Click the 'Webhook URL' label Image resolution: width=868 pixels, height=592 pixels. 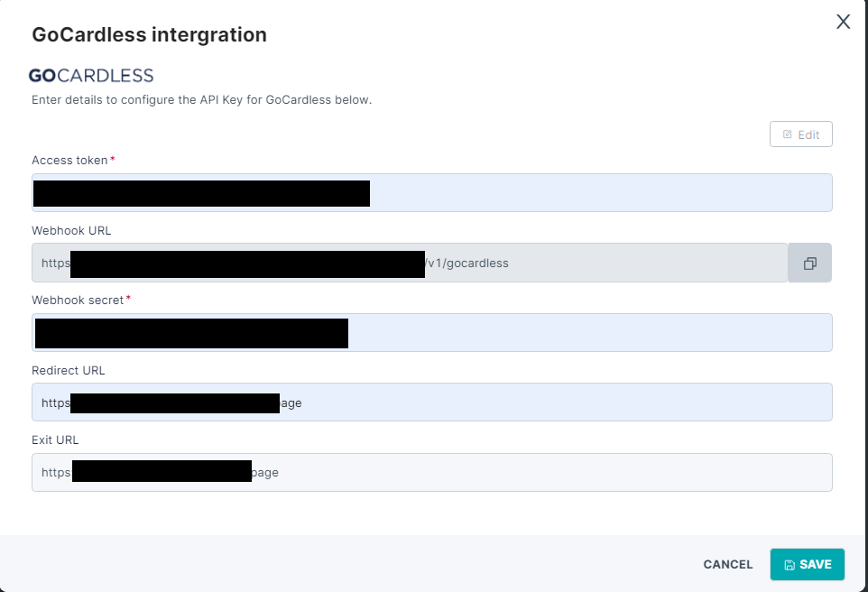[71, 231]
